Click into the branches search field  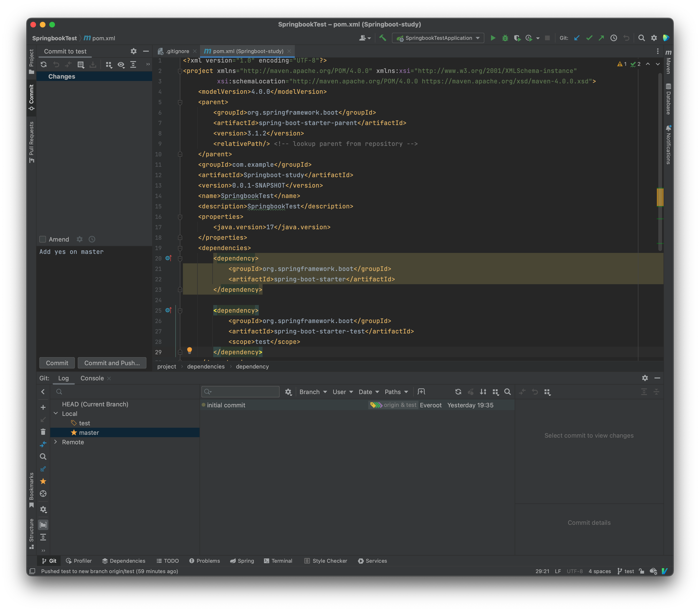pos(124,392)
